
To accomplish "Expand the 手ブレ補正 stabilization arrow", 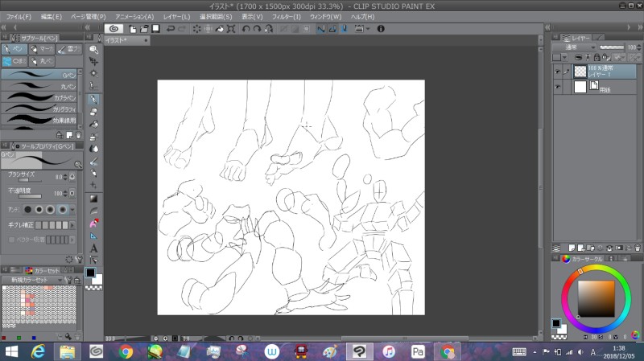I will pyautogui.click(x=72, y=225).
